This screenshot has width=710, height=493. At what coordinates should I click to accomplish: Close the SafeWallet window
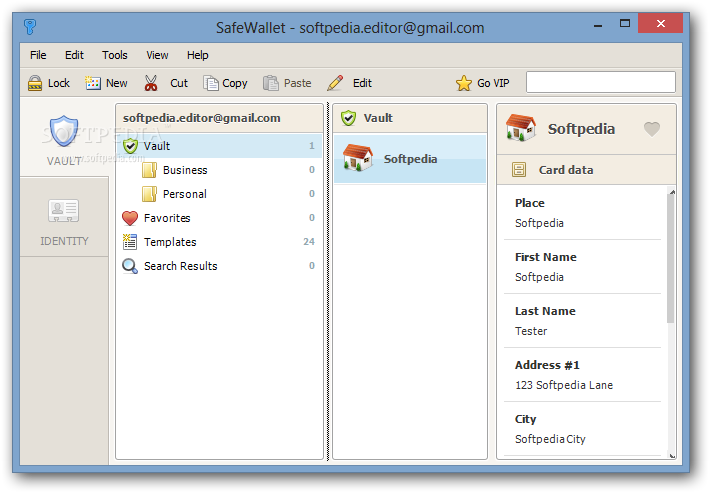(x=661, y=24)
